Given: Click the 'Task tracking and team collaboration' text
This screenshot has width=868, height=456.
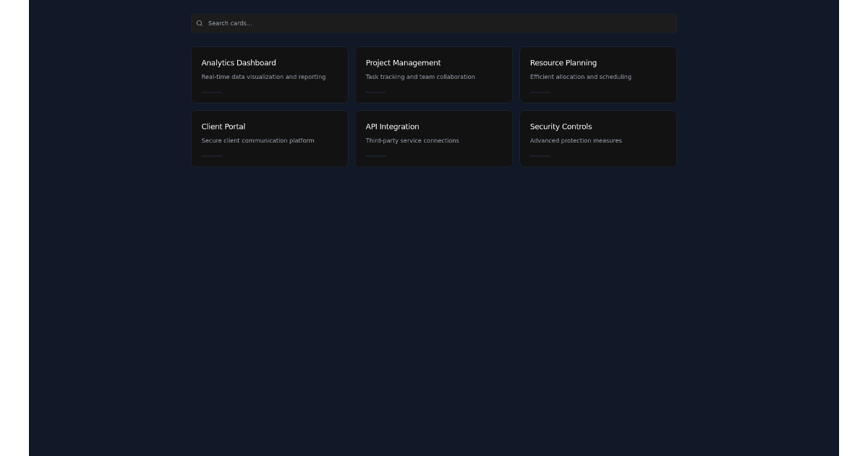Looking at the screenshot, I should coord(420,77).
